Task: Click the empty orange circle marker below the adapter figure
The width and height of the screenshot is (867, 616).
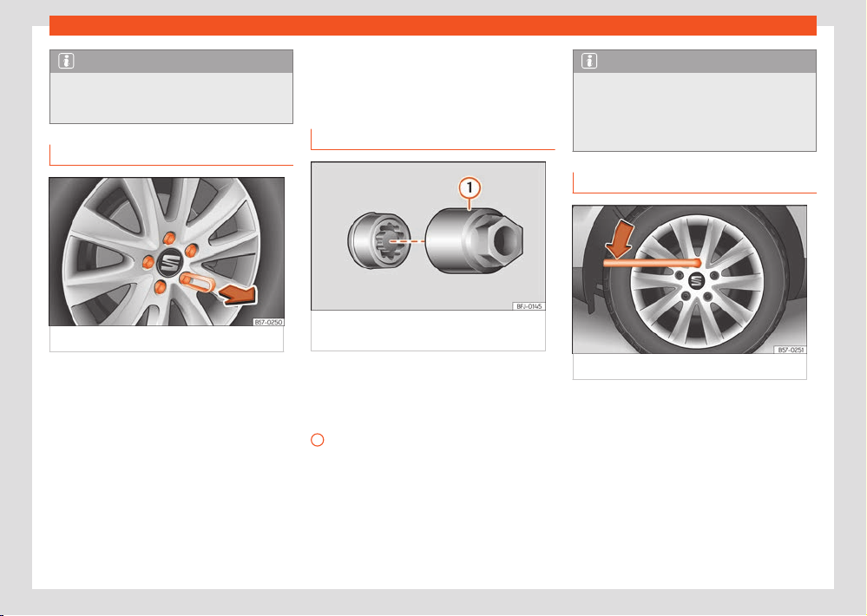Action: (318, 440)
